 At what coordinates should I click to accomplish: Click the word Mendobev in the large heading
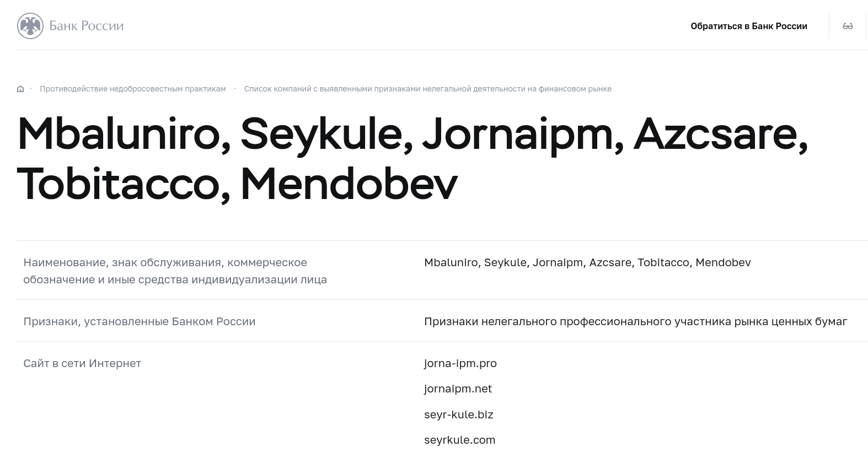click(x=349, y=184)
